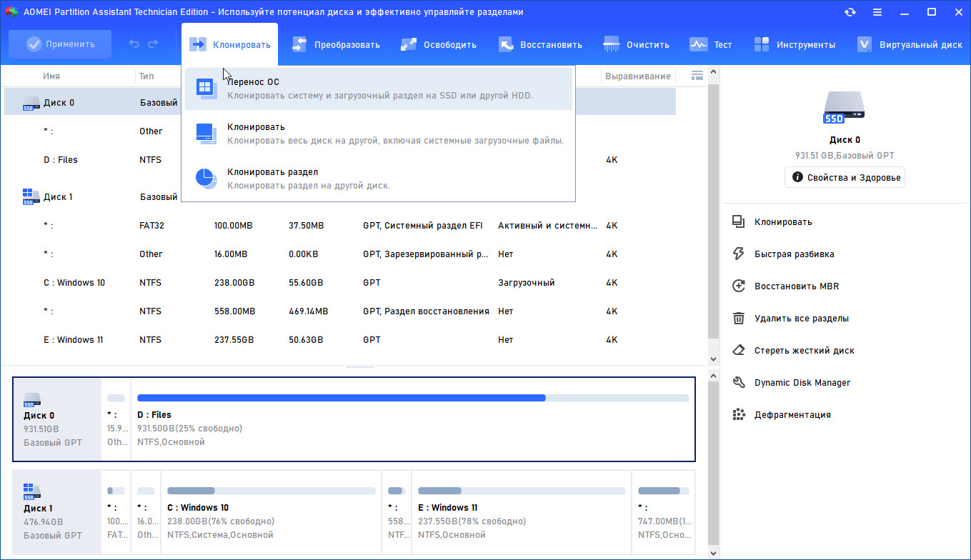Click Свойства и Здоровье button

845,177
